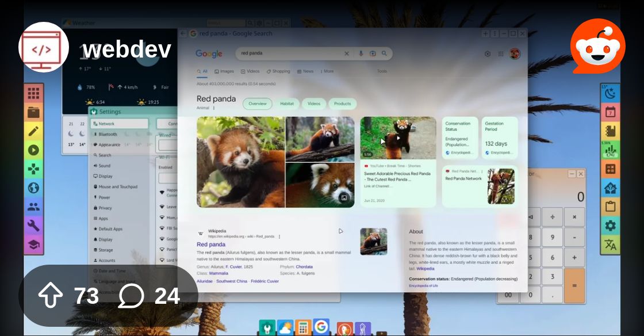Open the media play icon in left panel
This screenshot has width=644, height=336.
pos(34,150)
